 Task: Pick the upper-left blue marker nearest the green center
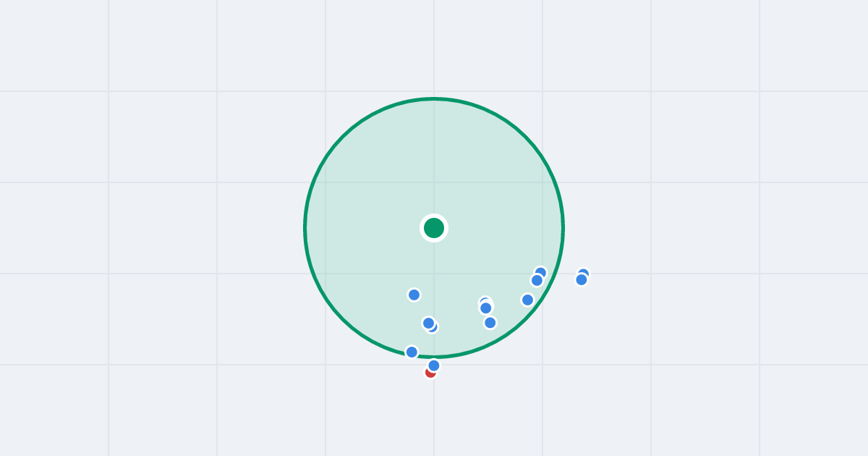(x=414, y=295)
